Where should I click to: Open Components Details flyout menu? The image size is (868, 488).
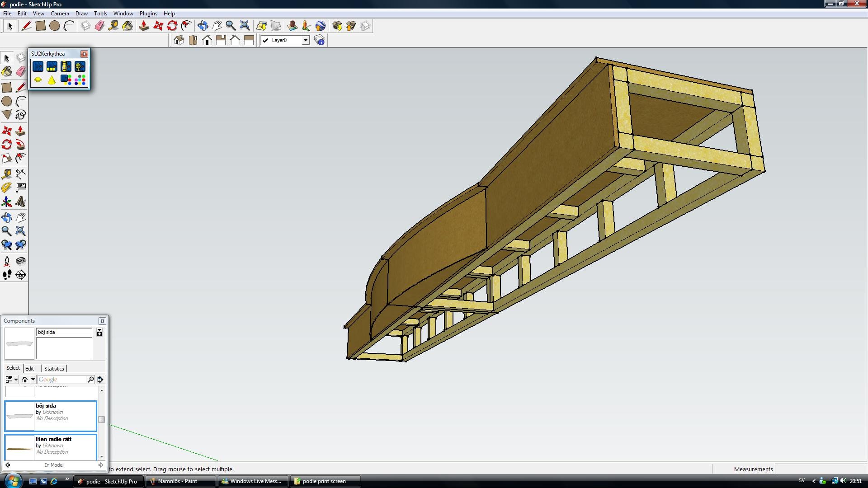(x=100, y=380)
